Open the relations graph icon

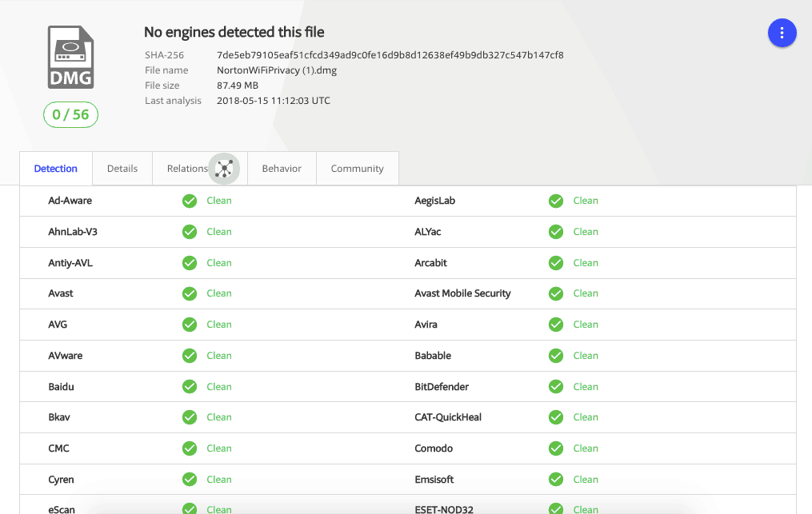[x=224, y=168]
